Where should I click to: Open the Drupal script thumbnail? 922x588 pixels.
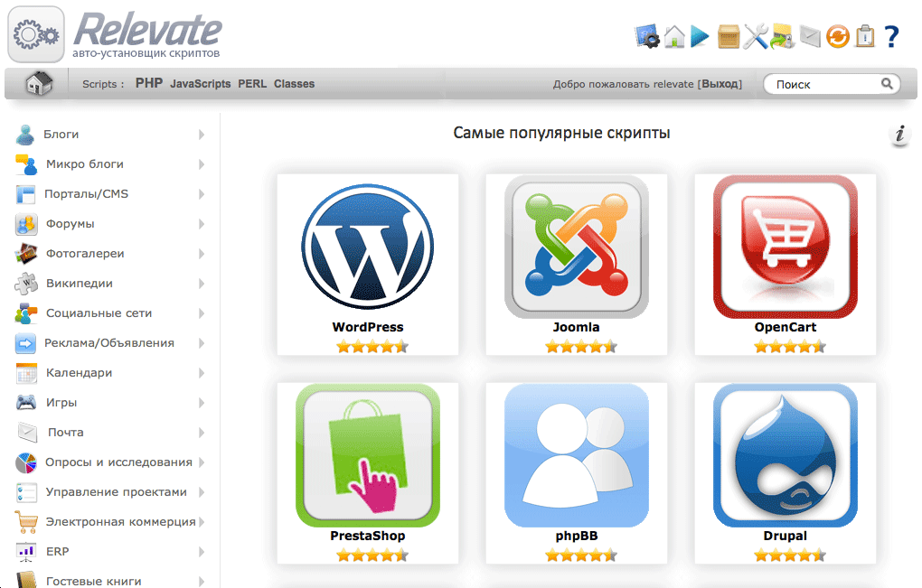[x=785, y=456]
